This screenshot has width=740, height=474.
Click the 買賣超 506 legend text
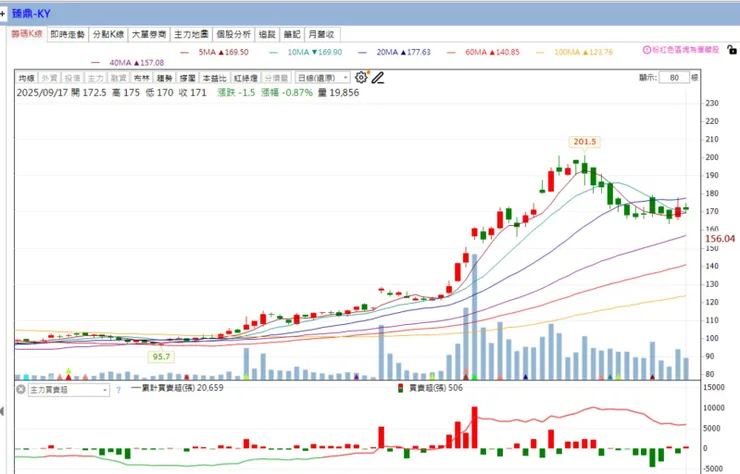[x=435, y=388]
